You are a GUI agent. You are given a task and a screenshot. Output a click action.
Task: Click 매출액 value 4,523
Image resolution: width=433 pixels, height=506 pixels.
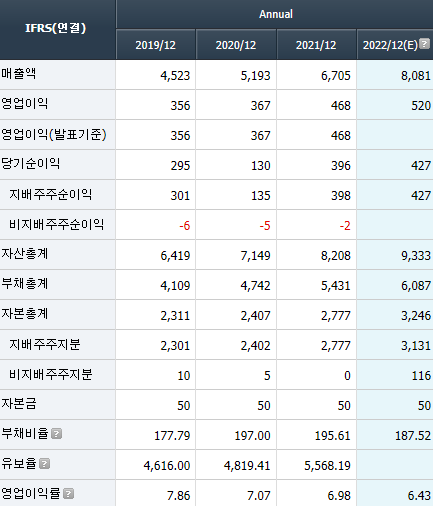[175, 76]
